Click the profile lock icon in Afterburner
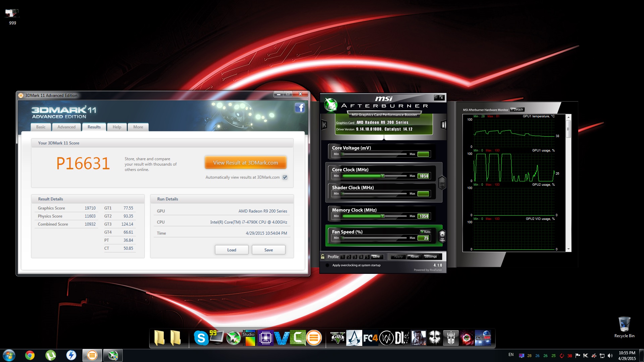Viewport: 644px width, 362px height. [323, 256]
